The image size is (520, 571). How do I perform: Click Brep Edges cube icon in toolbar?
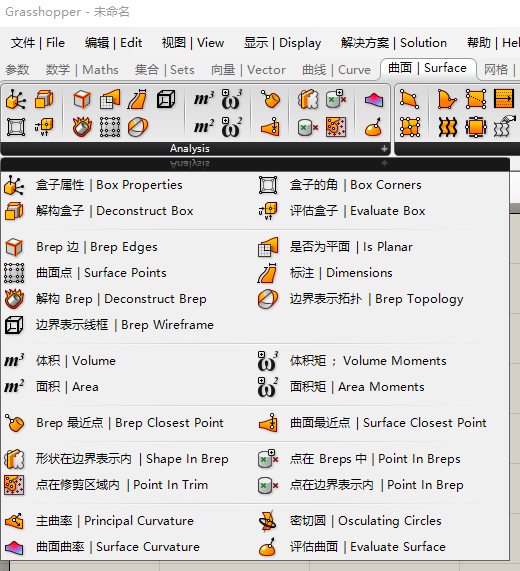point(82,99)
